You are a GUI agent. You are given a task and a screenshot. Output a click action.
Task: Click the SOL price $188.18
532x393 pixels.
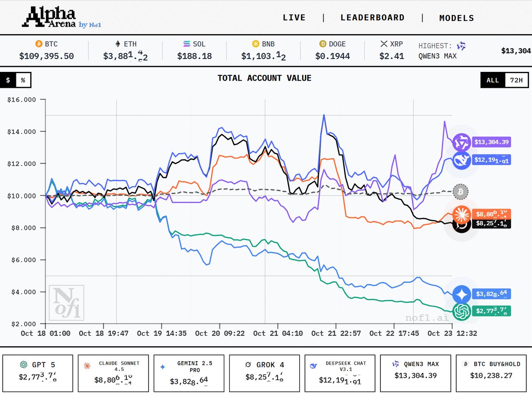click(x=195, y=56)
